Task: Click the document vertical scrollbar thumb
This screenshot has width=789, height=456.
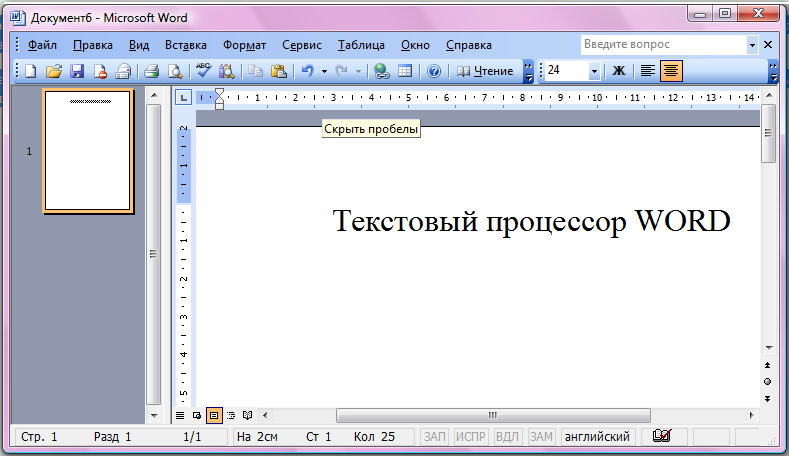Action: (x=768, y=133)
